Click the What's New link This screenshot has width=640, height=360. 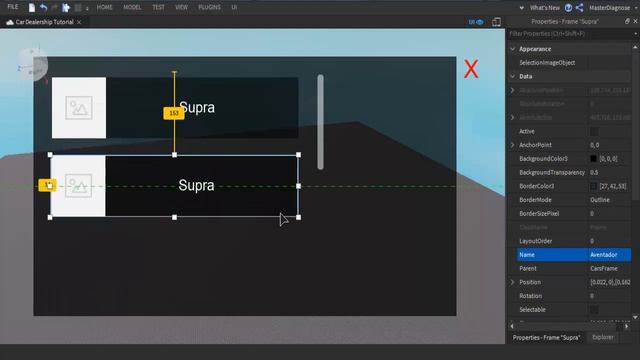click(544, 8)
